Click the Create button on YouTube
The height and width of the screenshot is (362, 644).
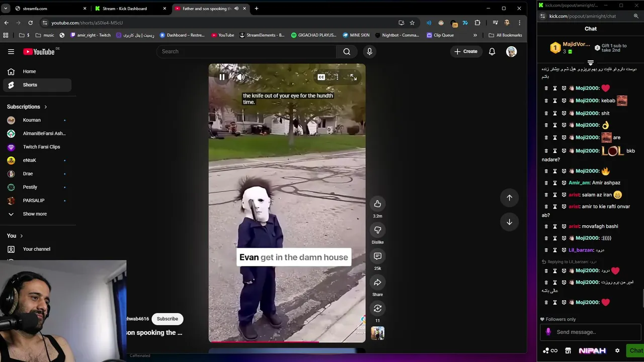(x=465, y=51)
